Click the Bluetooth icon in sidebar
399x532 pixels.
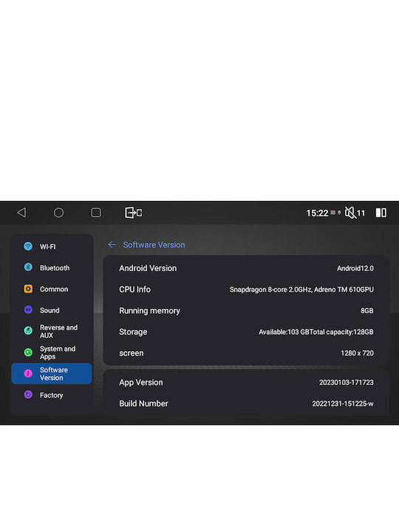28,267
